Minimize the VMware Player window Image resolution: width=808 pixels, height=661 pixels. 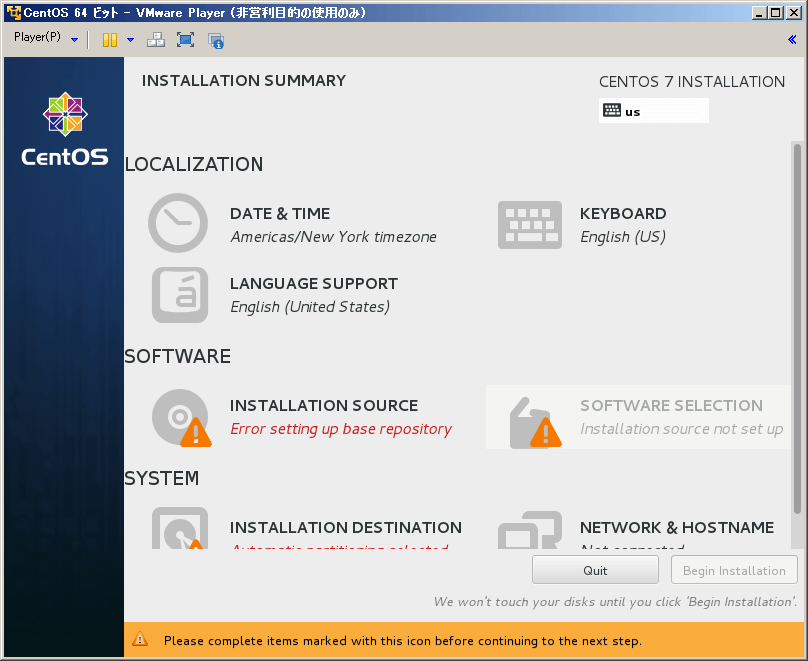tap(759, 13)
